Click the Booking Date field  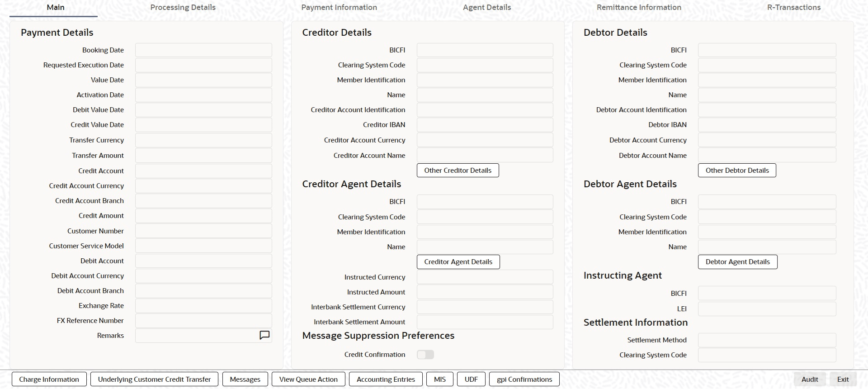pos(203,50)
